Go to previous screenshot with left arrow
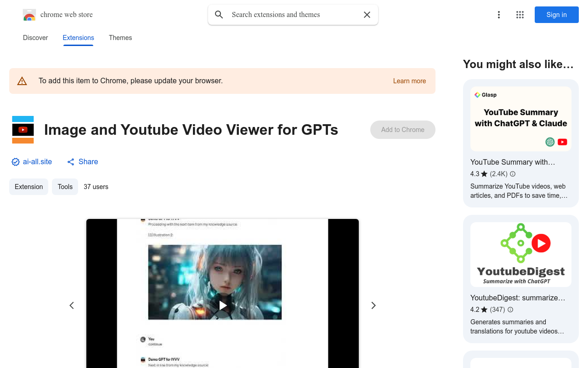The image size is (588, 368). (72, 305)
